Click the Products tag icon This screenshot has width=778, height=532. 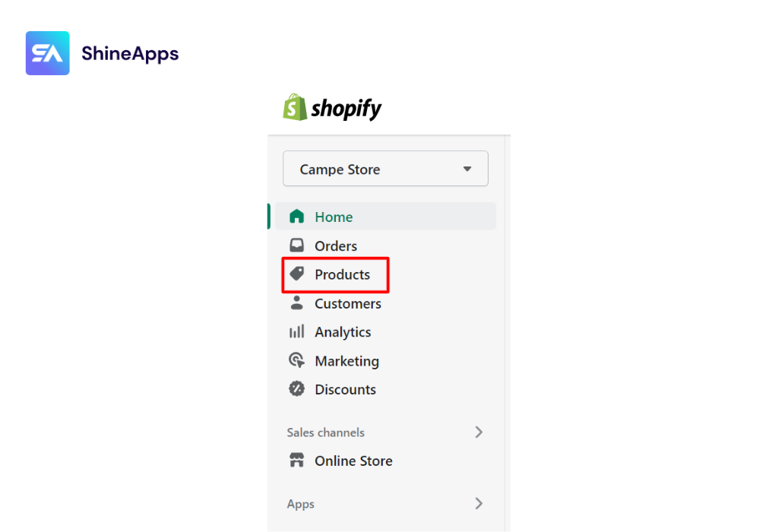[297, 274]
